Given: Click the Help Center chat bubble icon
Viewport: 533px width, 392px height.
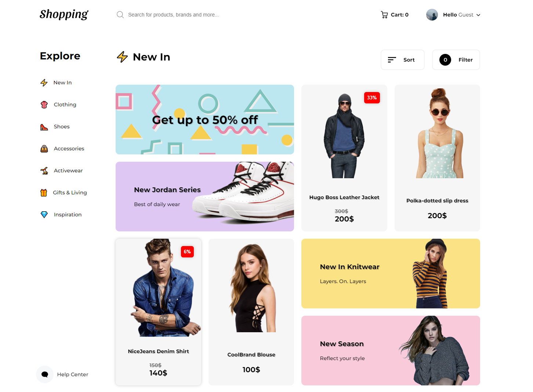Looking at the screenshot, I should 45,374.
